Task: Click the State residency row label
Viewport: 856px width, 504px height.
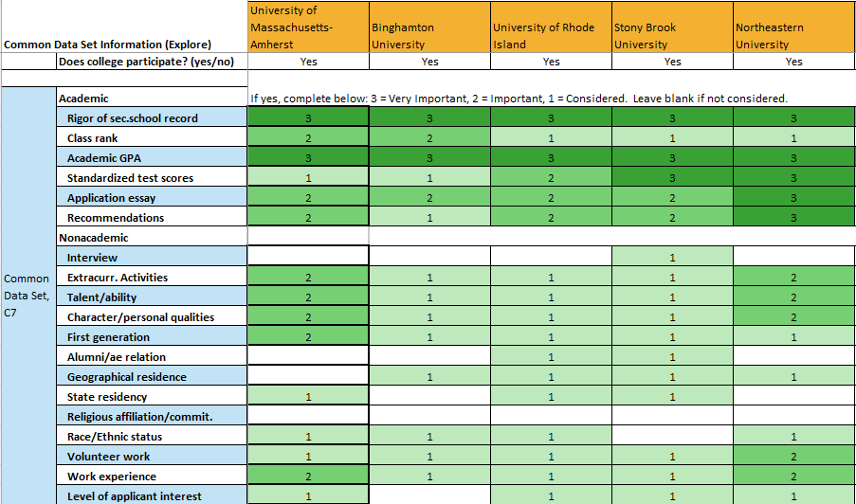Action: (x=152, y=397)
